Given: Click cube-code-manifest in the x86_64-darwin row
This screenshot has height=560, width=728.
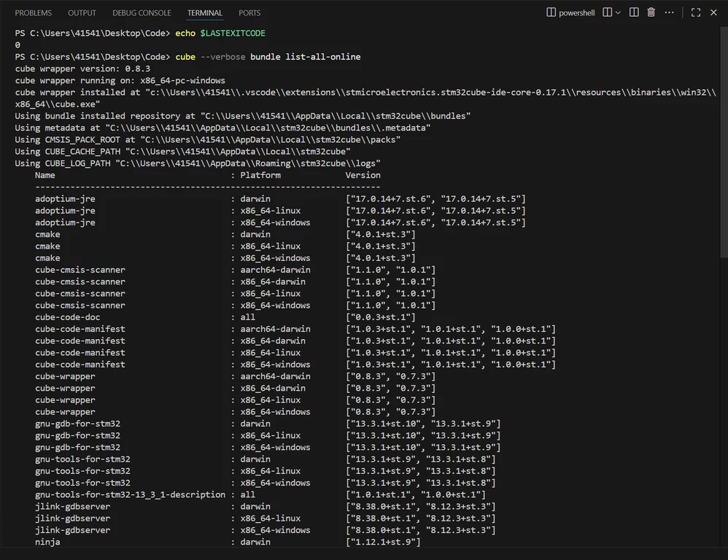Looking at the screenshot, I should 80,341.
